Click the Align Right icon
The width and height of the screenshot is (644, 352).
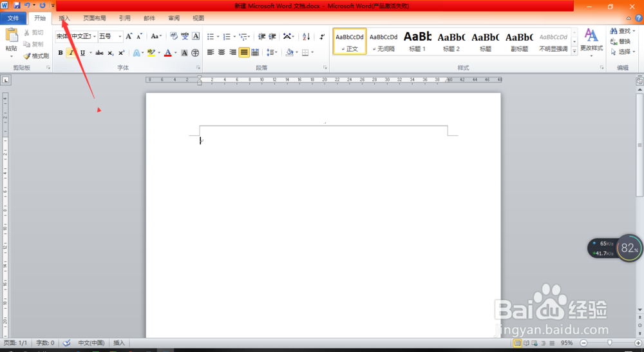[233, 52]
